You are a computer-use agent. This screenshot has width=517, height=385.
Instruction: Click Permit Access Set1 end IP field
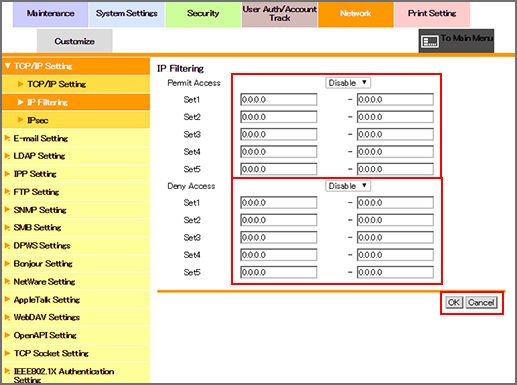[395, 99]
